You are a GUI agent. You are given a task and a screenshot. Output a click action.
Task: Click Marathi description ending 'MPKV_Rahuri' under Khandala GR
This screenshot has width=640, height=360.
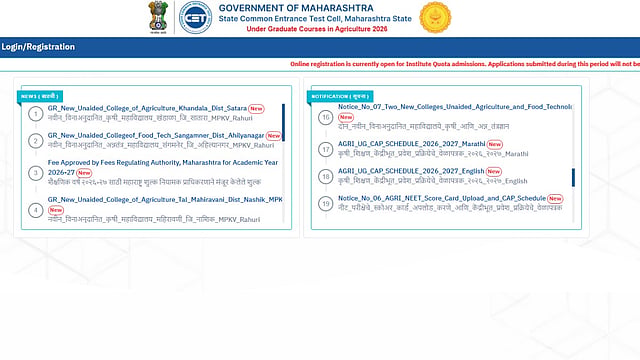click(x=150, y=118)
